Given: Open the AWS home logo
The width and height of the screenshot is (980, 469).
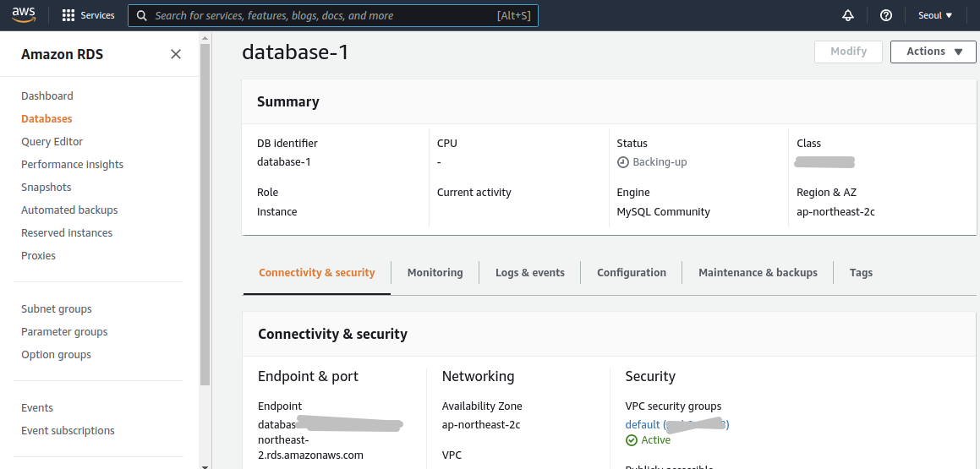Looking at the screenshot, I should [x=23, y=15].
